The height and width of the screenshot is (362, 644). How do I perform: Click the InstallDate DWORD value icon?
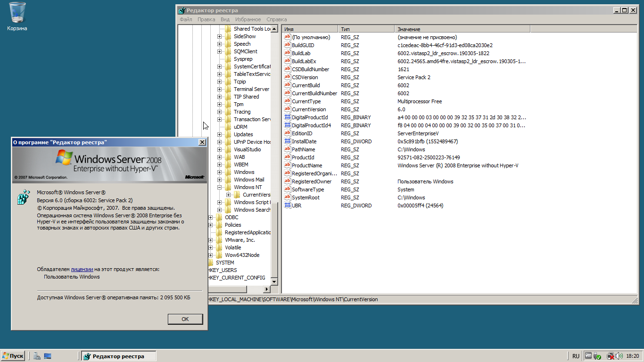click(x=288, y=141)
